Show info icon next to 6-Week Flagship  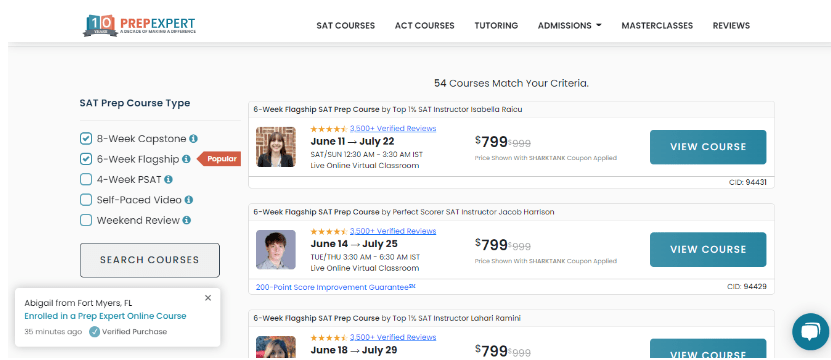click(186, 159)
